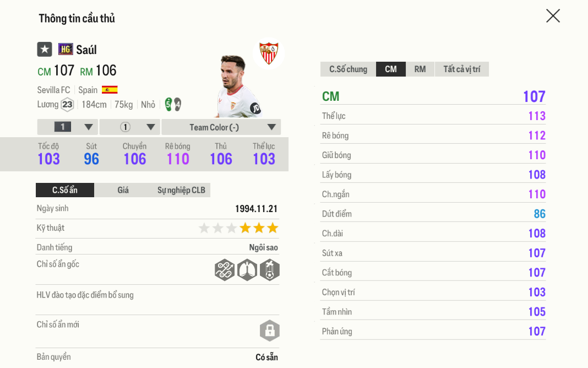Show the Tất cả vị trí tab
Screen dimensions: 588x368
click(461, 69)
